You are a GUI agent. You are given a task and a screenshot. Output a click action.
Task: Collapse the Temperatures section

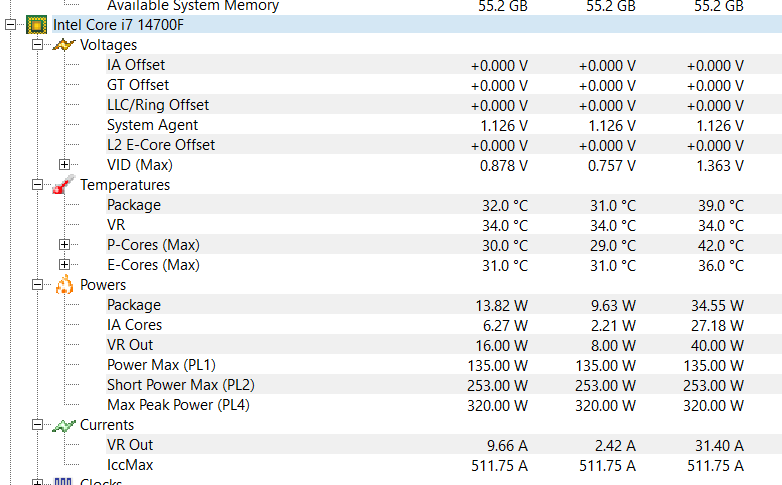point(37,185)
